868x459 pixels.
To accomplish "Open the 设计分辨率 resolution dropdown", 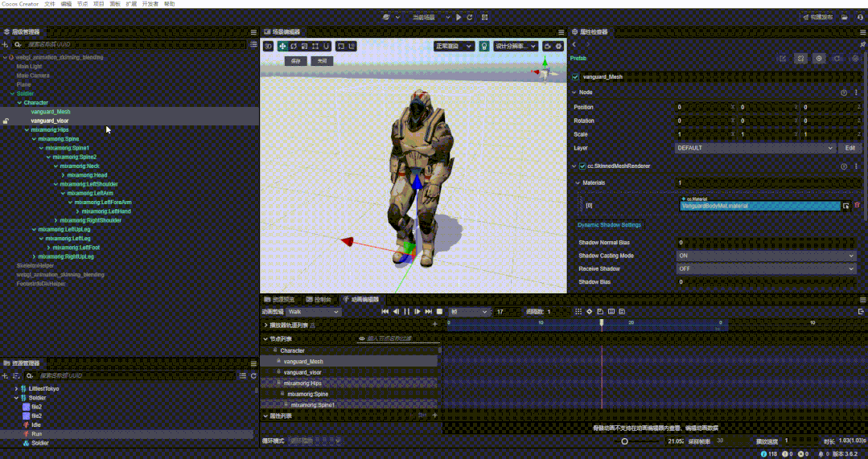I will click(x=516, y=47).
